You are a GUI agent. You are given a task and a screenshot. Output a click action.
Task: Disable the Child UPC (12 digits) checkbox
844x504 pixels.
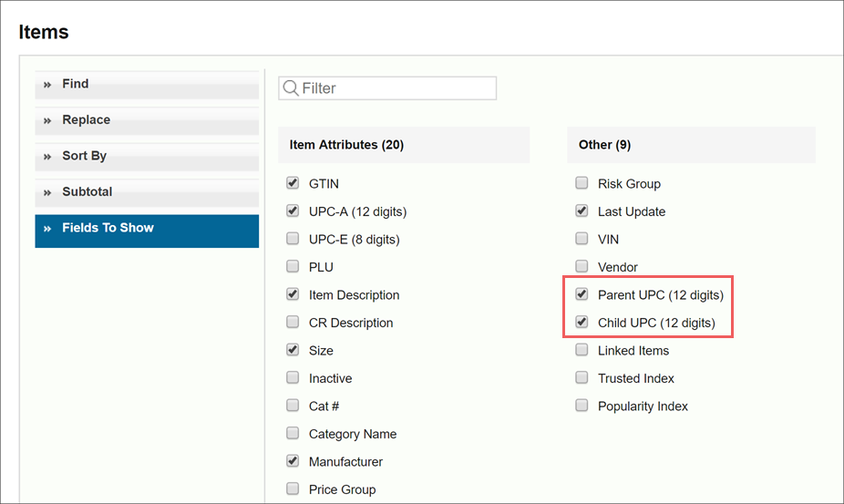582,322
